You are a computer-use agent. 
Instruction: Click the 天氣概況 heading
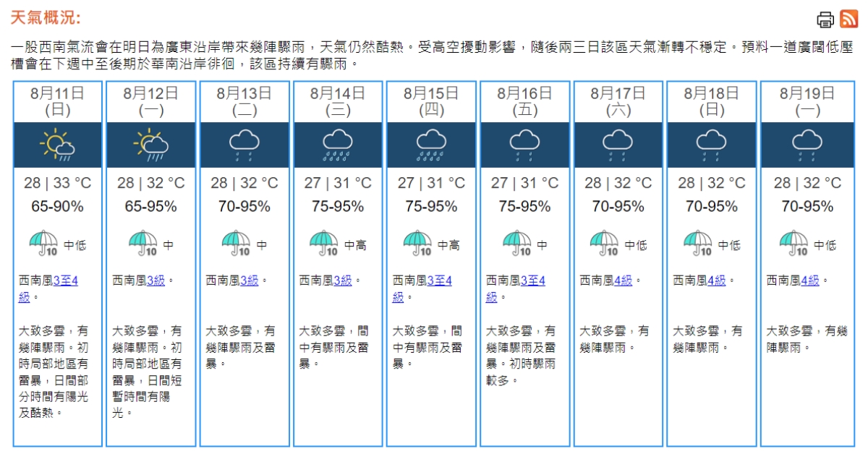pyautogui.click(x=45, y=18)
